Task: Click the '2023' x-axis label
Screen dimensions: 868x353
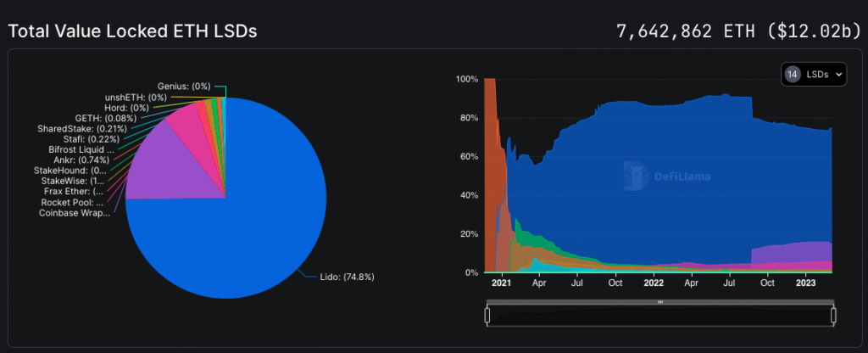Action: click(x=807, y=283)
